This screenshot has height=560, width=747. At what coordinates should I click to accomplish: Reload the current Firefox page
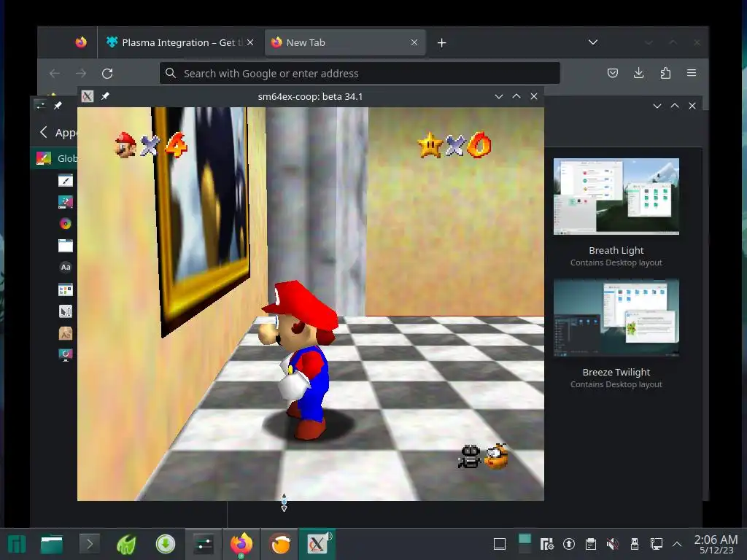click(107, 74)
